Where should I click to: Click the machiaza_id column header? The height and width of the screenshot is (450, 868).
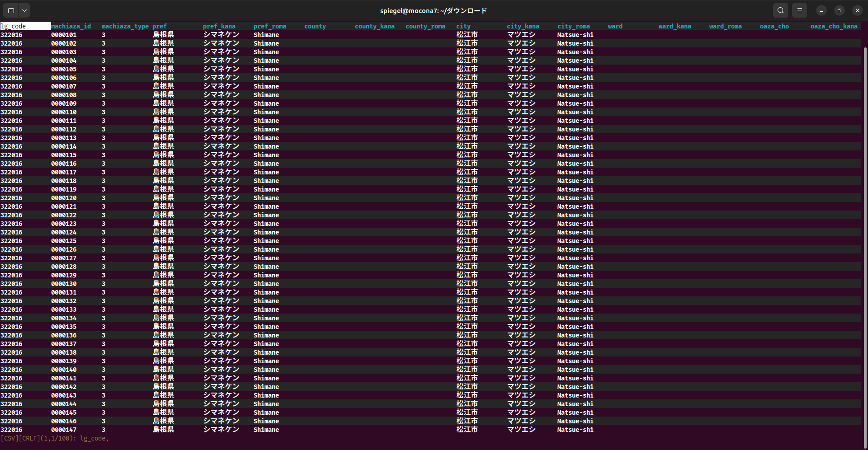(x=71, y=26)
